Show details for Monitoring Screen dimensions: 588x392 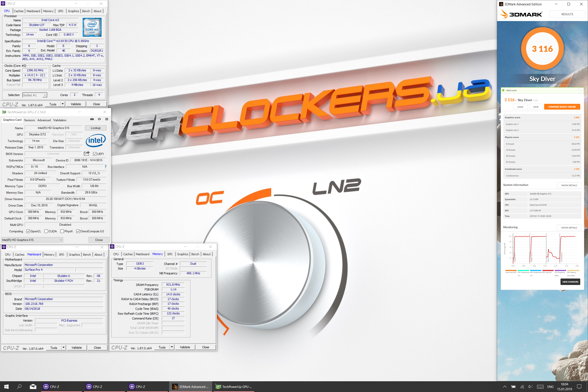[x=569, y=228]
